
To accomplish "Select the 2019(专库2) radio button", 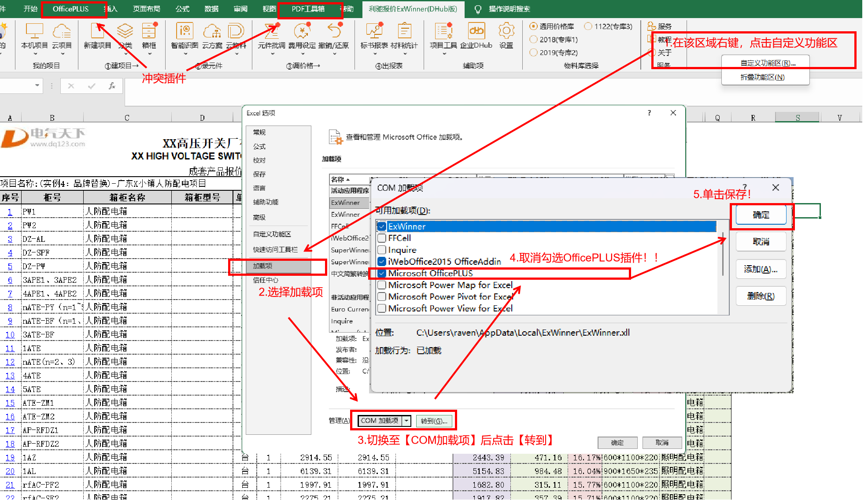I will tap(533, 52).
